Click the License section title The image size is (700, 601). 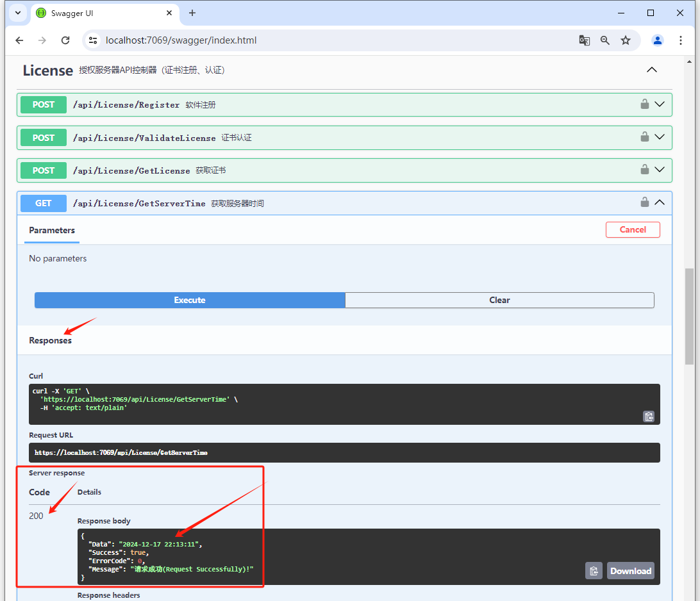(48, 70)
